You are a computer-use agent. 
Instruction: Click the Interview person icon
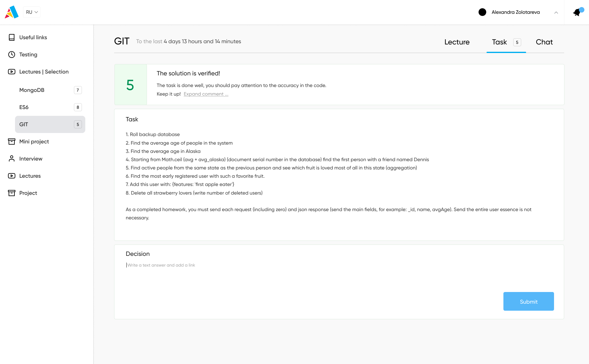tap(12, 159)
